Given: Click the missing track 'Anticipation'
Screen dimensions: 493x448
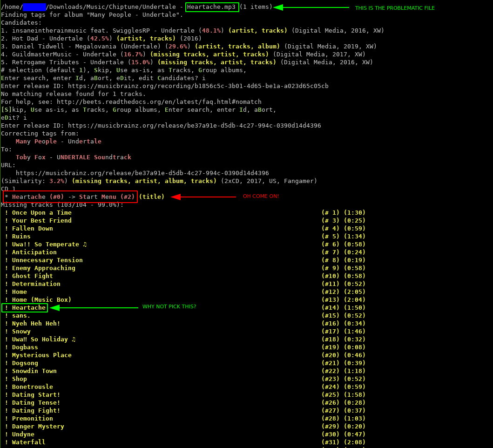Looking at the screenshot, I should coord(34,252).
